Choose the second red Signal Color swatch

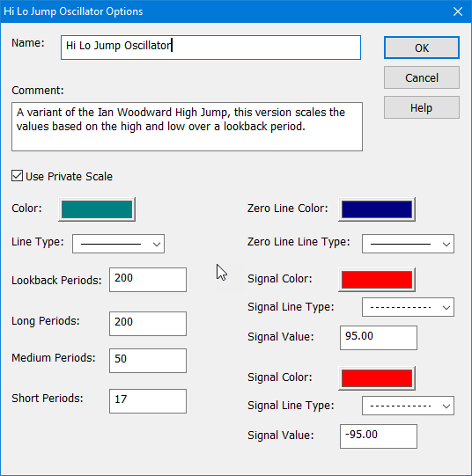pyautogui.click(x=377, y=378)
